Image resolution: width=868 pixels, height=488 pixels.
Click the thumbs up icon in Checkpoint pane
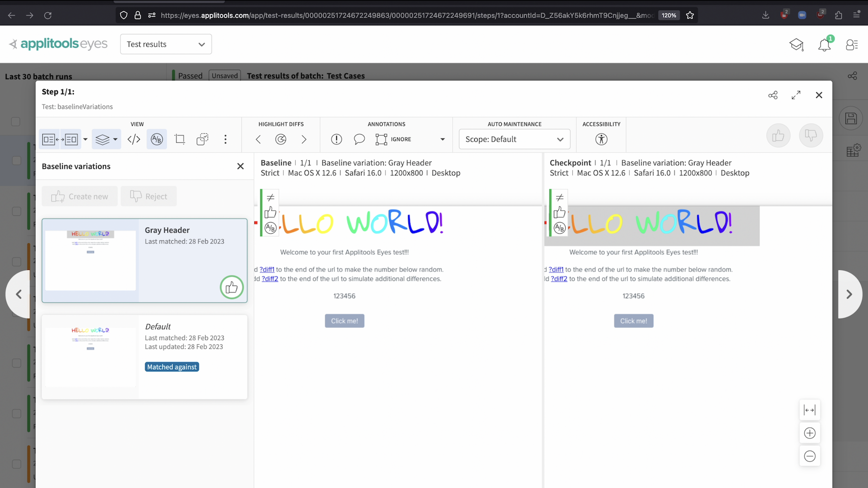coord(560,212)
